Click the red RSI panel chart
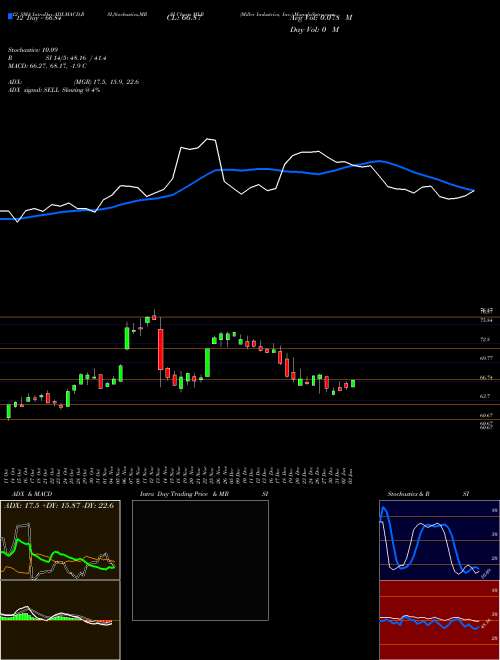Image resolution: width=500 pixels, height=660 pixels. [x=439, y=620]
